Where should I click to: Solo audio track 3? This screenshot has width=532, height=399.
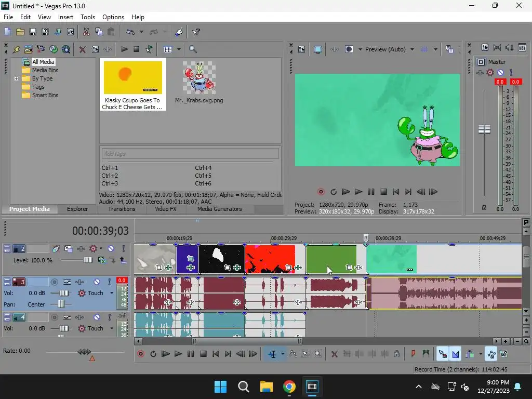(109, 282)
